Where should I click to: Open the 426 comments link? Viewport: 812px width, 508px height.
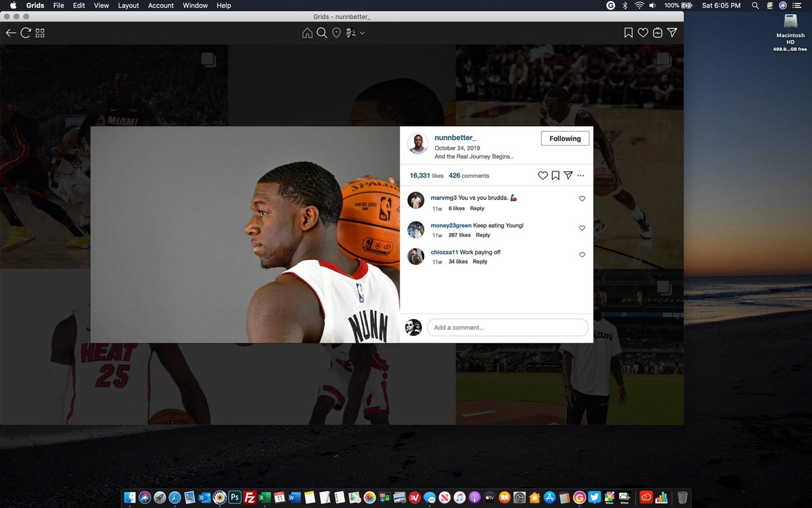pos(468,175)
